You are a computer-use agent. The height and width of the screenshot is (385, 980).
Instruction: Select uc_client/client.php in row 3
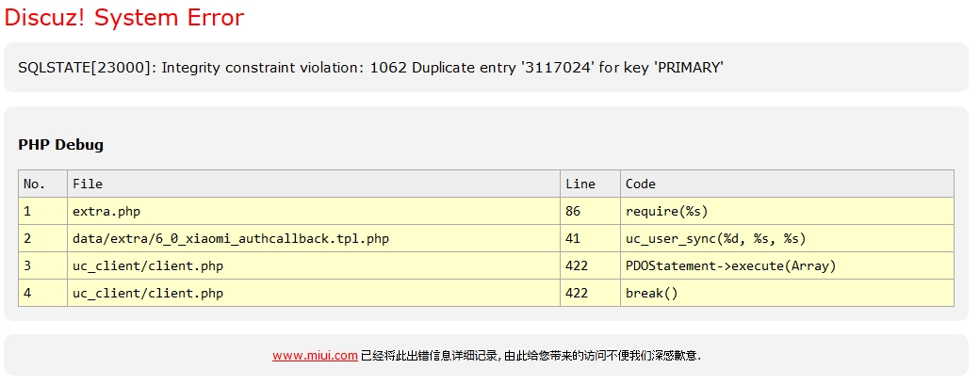[x=148, y=265]
